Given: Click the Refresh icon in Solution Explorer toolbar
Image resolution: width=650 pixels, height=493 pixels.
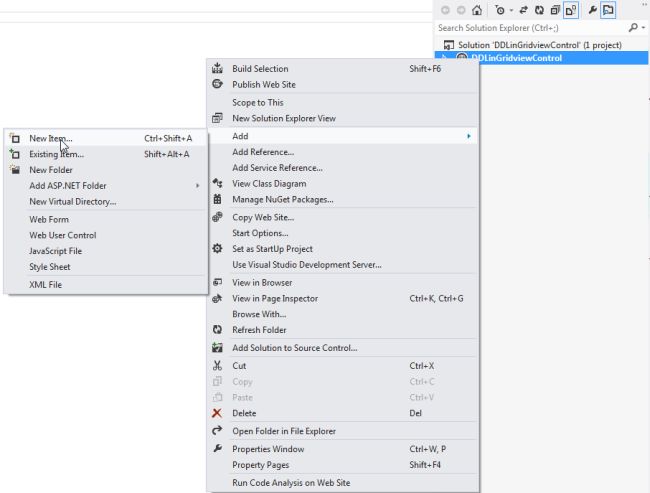Looking at the screenshot, I should 539,10.
